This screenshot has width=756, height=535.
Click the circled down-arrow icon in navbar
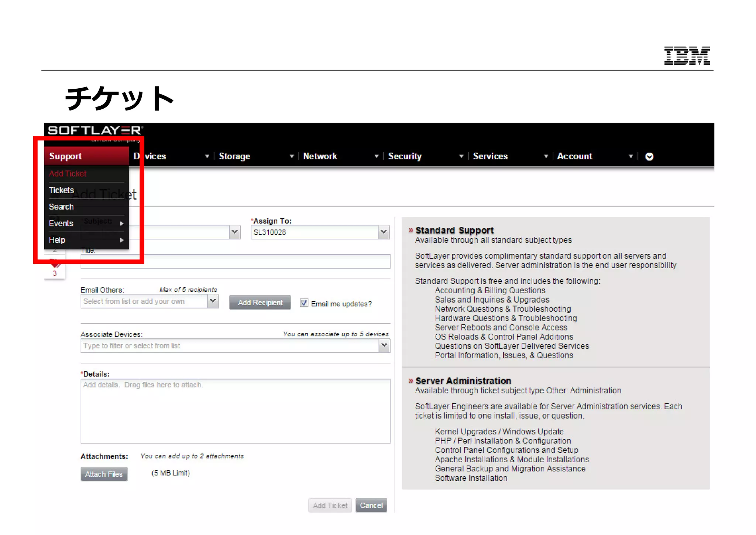(649, 157)
